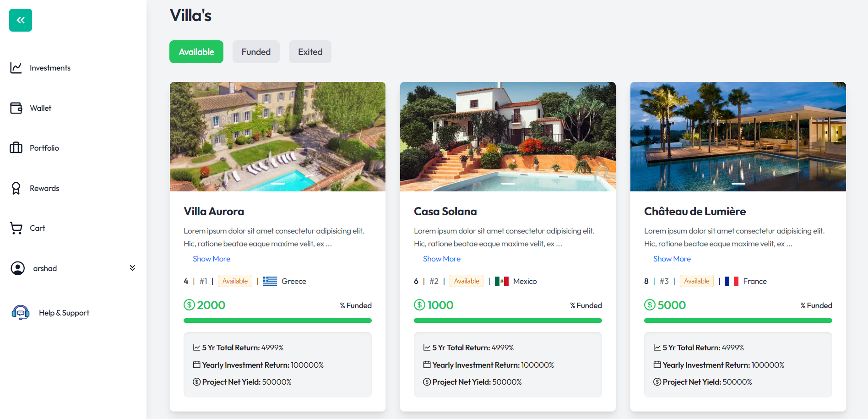868x419 pixels.
Task: Click the Greece flag on Villa Aurora
Action: click(x=270, y=281)
